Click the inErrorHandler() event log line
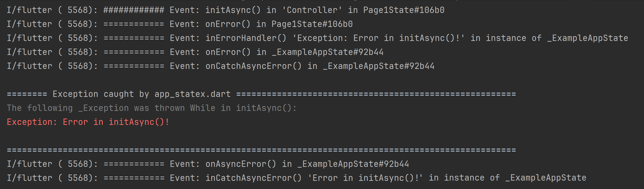The image size is (644, 189). (x=317, y=38)
